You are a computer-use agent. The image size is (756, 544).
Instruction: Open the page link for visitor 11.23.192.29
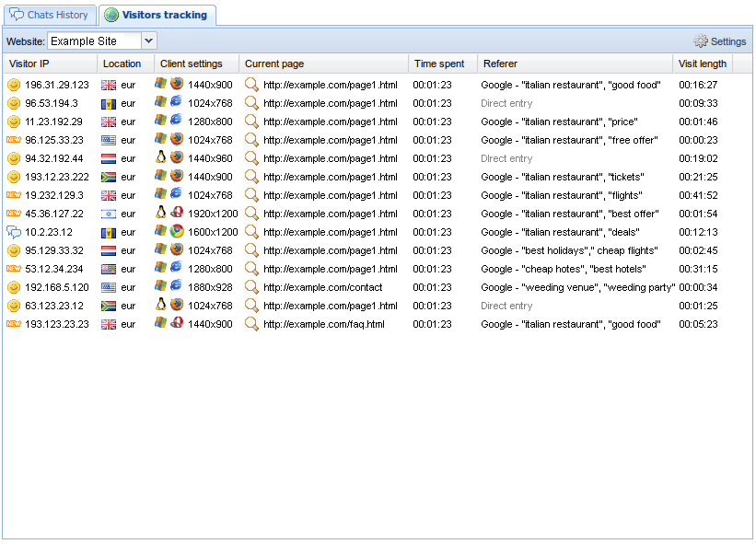coord(331,122)
